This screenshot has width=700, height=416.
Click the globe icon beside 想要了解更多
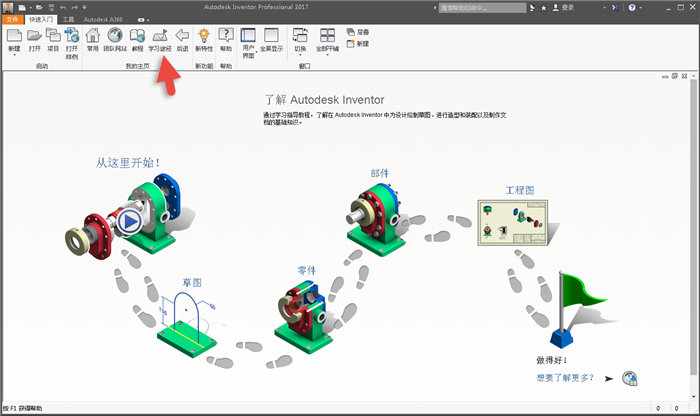[630, 379]
